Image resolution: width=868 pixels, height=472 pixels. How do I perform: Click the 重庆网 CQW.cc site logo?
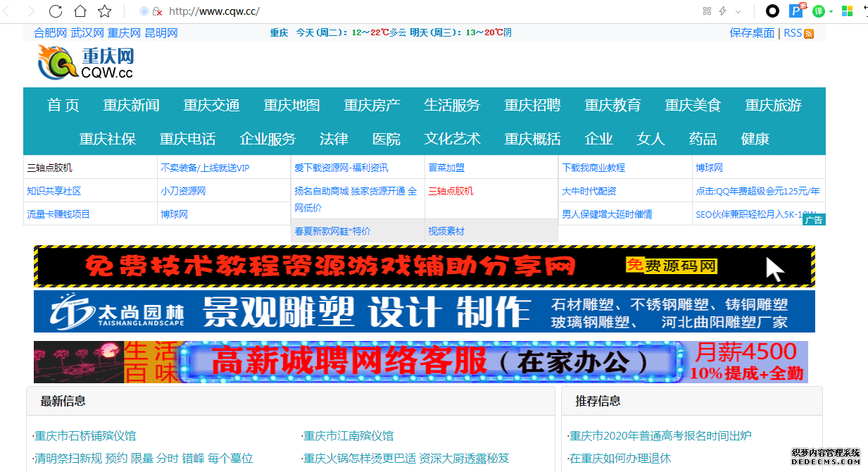86,62
